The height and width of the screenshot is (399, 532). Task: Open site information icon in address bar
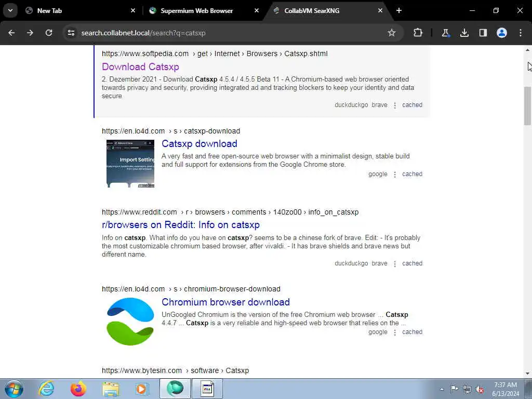click(x=71, y=33)
